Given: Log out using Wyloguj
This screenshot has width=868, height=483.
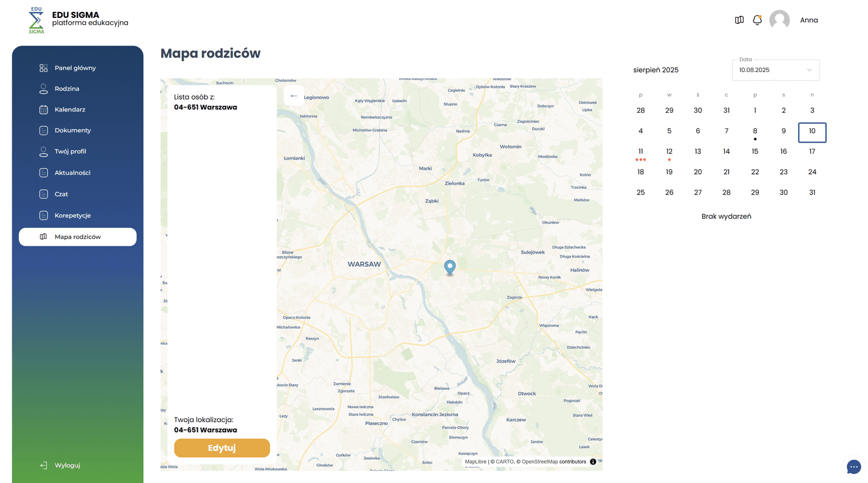Looking at the screenshot, I should [67, 465].
